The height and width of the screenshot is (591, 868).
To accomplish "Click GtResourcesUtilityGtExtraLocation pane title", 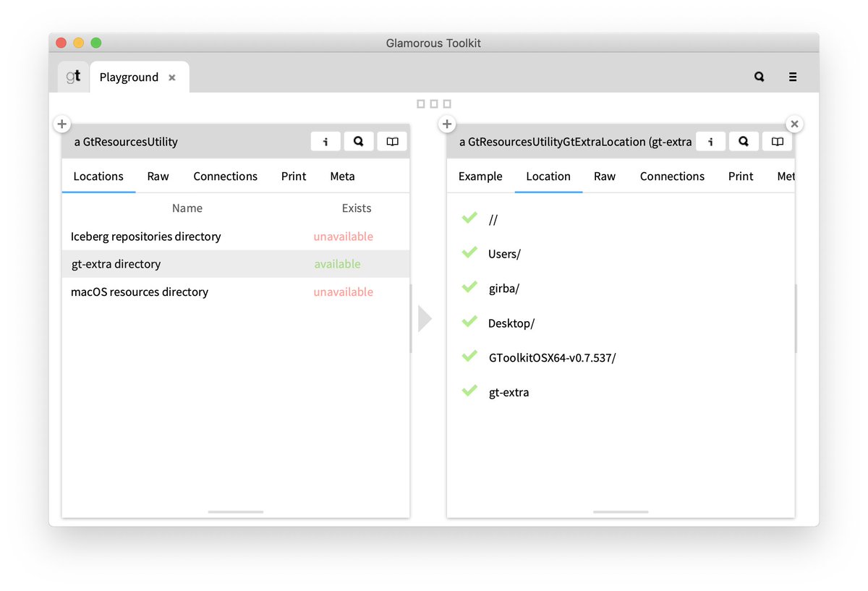I will coord(575,142).
